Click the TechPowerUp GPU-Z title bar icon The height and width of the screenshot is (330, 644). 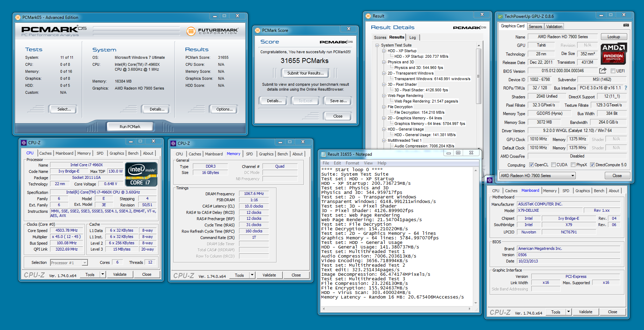click(500, 16)
